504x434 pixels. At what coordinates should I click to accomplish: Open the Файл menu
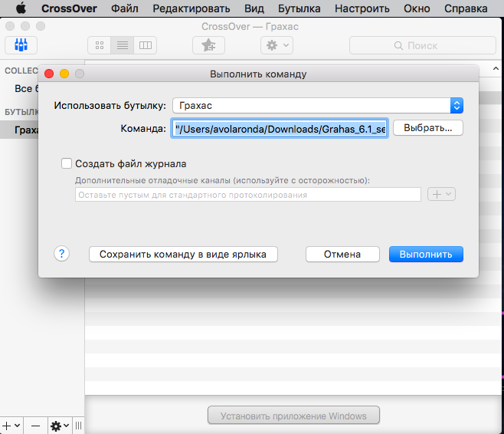point(125,8)
